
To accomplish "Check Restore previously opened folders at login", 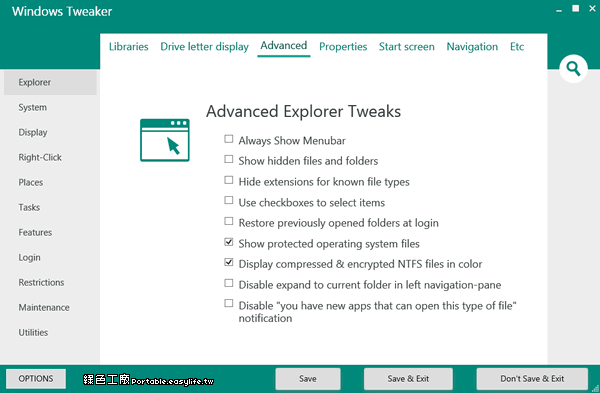I will click(228, 221).
